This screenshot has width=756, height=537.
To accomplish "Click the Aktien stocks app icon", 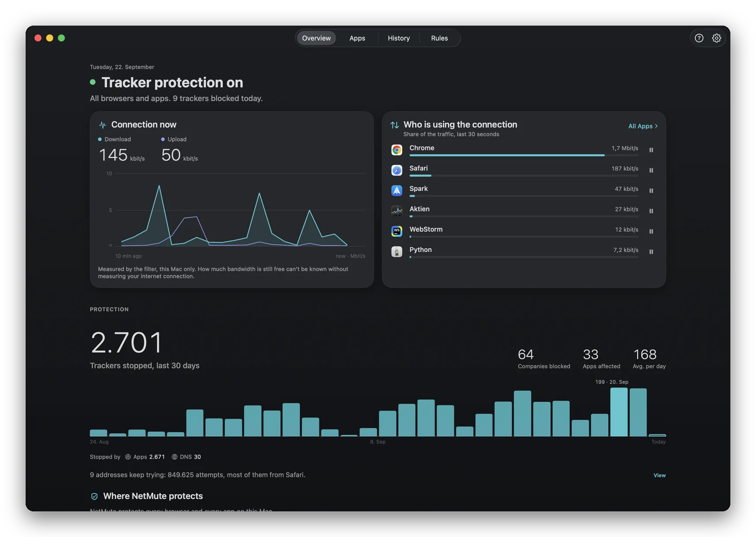I will click(x=397, y=211).
